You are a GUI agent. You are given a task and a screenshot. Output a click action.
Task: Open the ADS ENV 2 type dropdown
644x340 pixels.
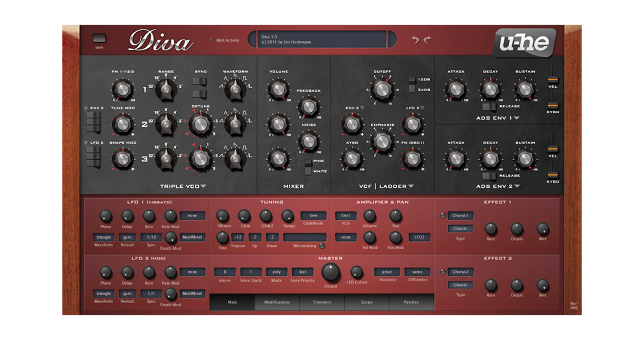pyautogui.click(x=516, y=186)
